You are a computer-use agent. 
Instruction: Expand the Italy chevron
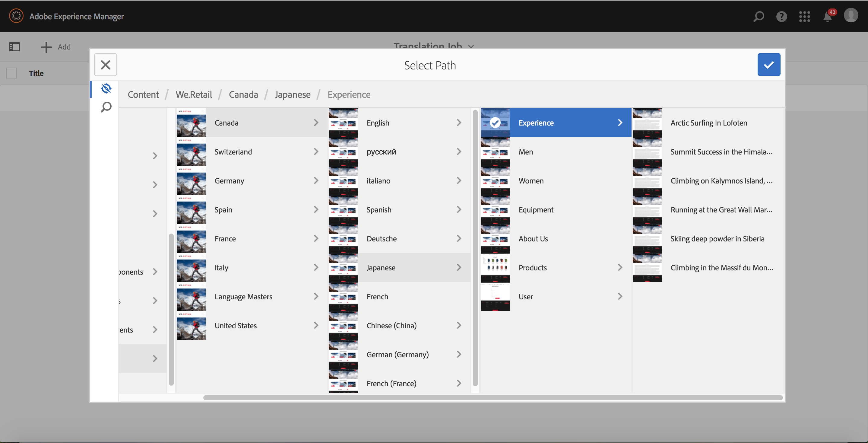click(x=316, y=267)
